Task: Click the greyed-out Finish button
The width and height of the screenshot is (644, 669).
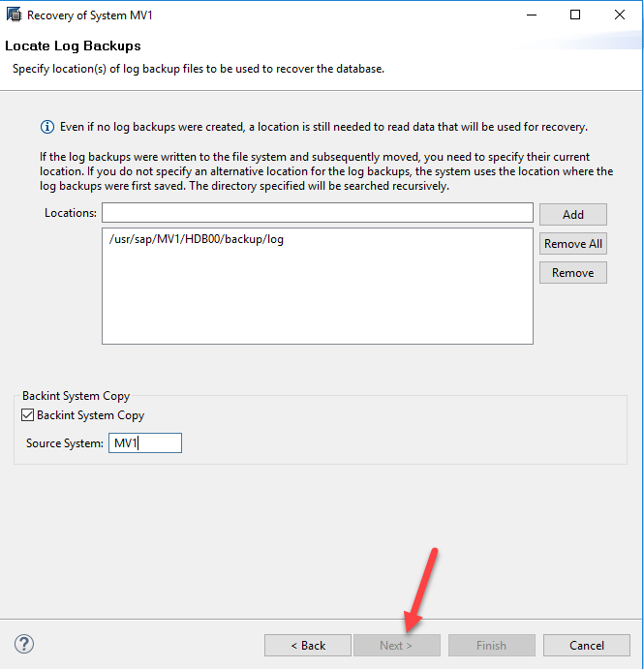Action: coord(492,645)
